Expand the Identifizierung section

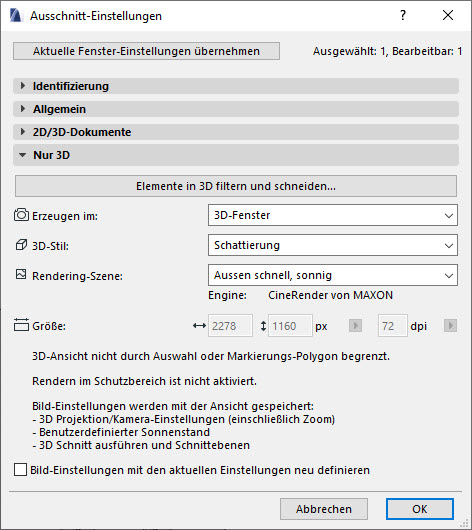(236, 86)
